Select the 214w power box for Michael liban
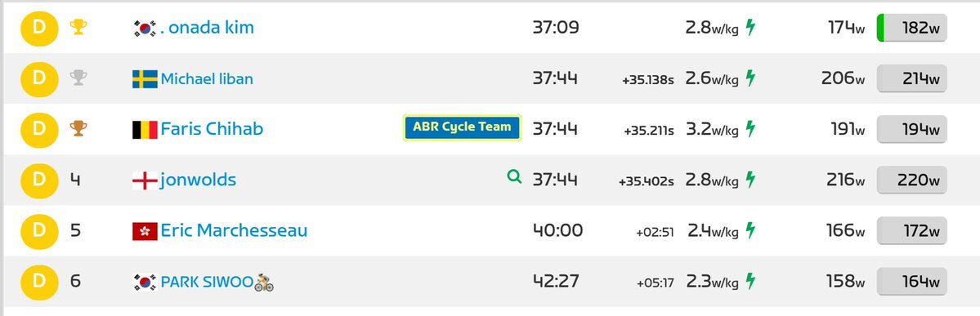Screen dimensions: 980x316 coord(912,78)
